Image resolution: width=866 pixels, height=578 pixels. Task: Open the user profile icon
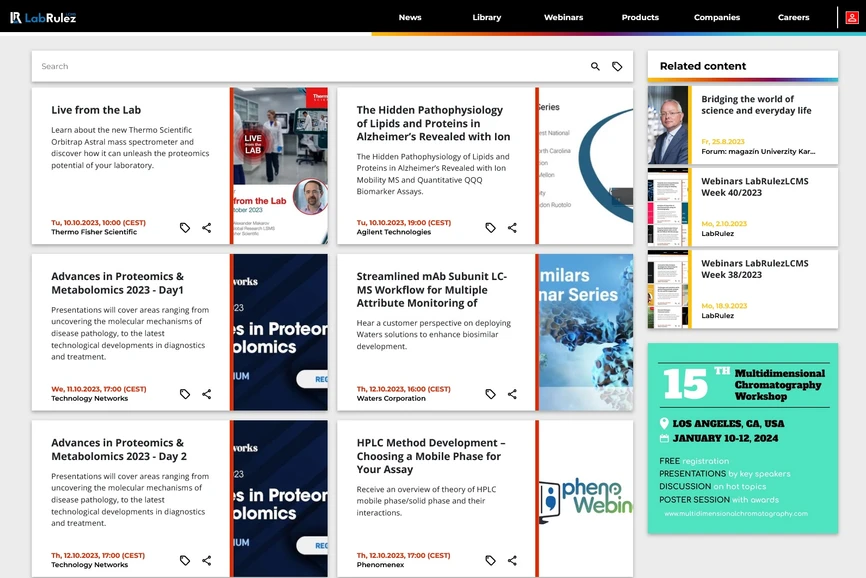[x=853, y=17]
